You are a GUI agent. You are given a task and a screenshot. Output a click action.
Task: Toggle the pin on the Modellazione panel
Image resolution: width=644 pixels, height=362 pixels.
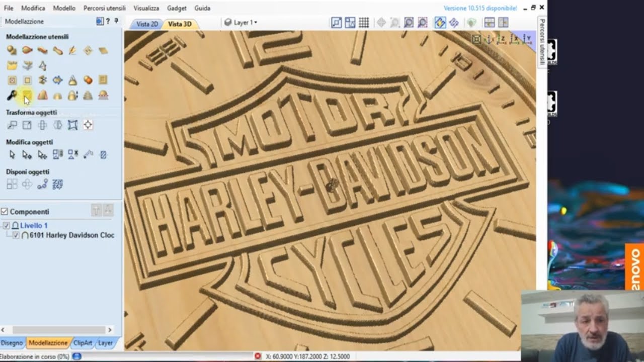116,21
